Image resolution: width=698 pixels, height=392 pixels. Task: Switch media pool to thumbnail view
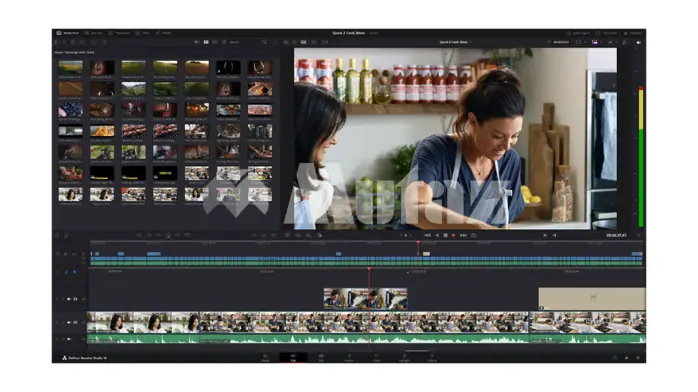pyautogui.click(x=206, y=42)
